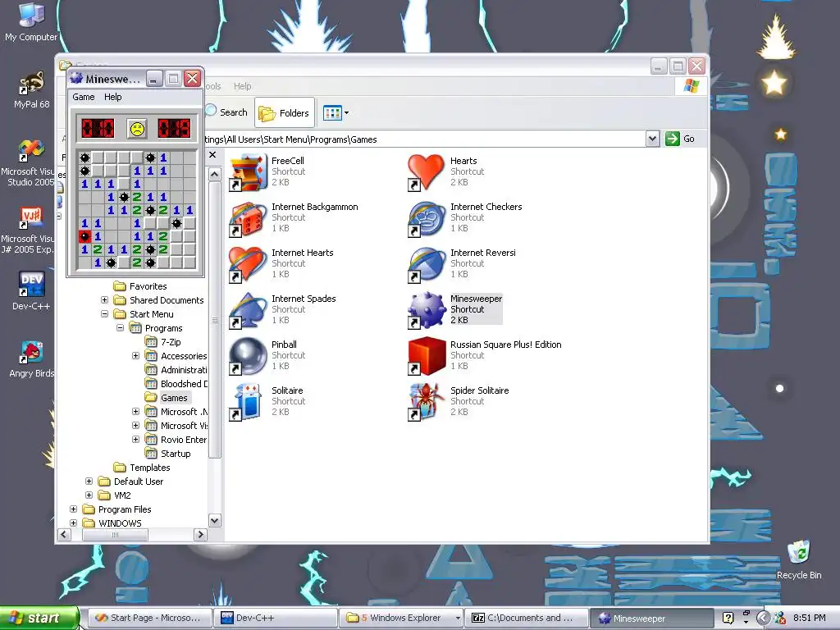Screen dimensions: 840x630
Task: Switch to Start Page - Microsoft taskbar button
Action: [148, 619]
